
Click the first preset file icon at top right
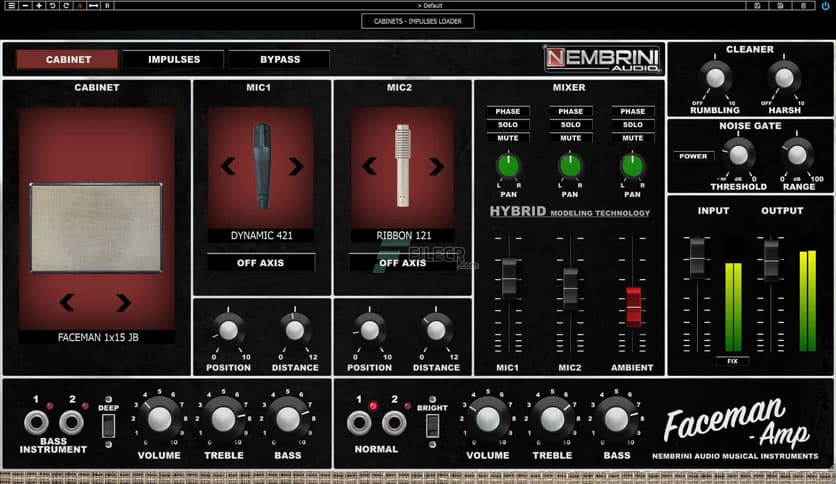click(757, 5)
